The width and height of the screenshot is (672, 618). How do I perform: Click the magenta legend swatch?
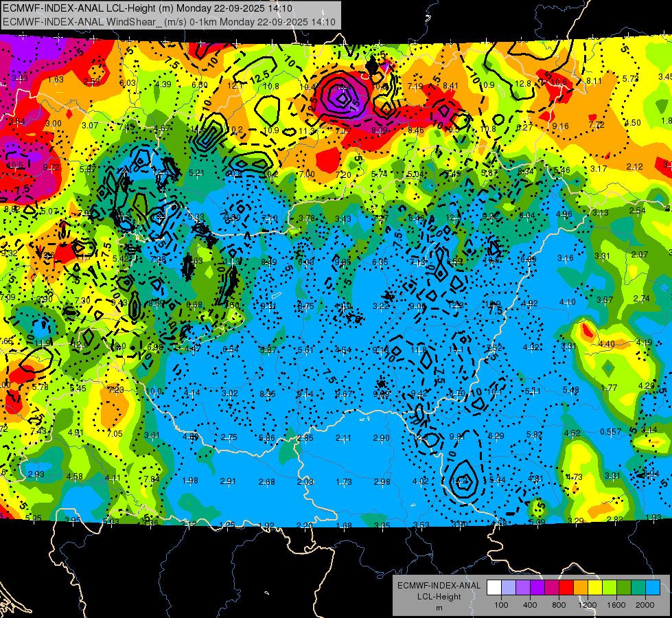click(552, 588)
